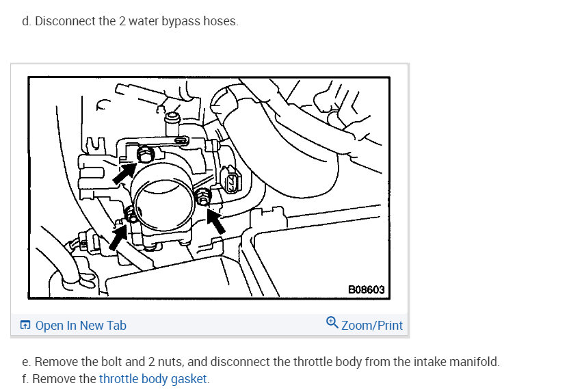The height and width of the screenshot is (392, 582).
Task: Open the Zoom/Print text link
Action: [x=371, y=326]
